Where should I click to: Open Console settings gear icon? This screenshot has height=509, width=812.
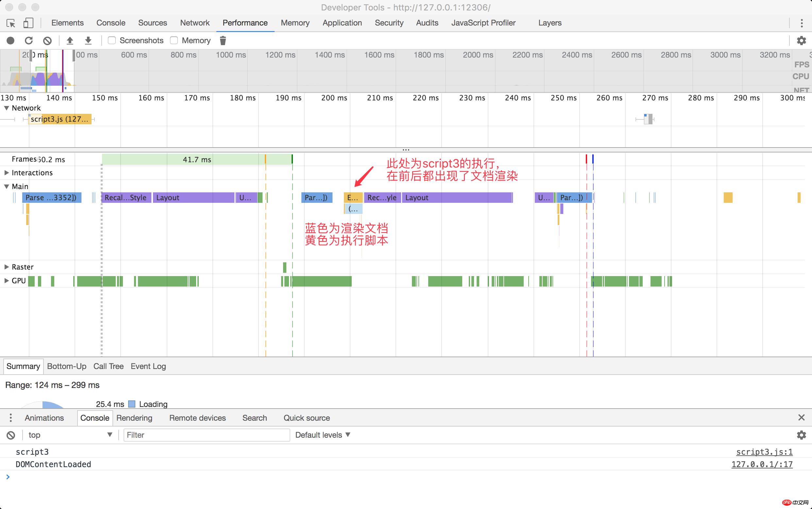tap(802, 435)
